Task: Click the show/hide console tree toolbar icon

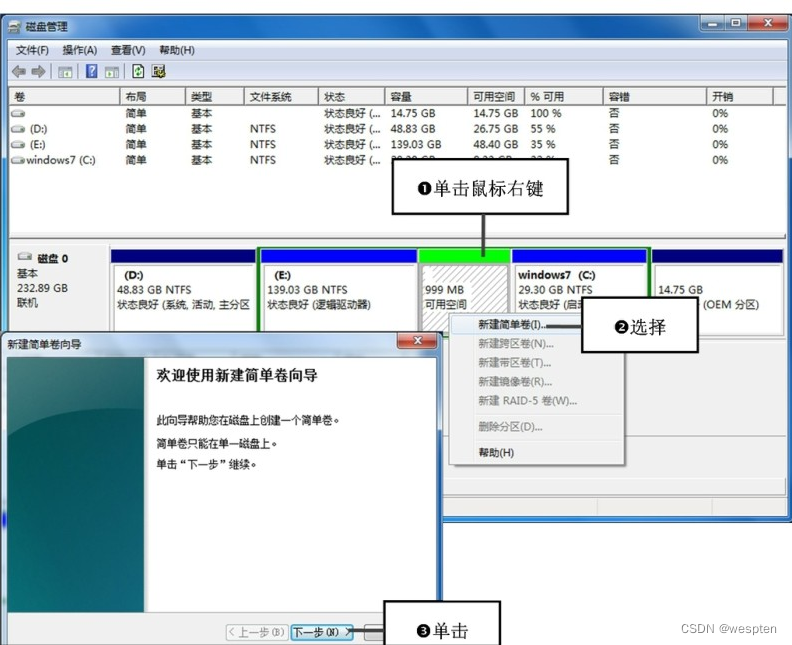Action: pos(65,72)
